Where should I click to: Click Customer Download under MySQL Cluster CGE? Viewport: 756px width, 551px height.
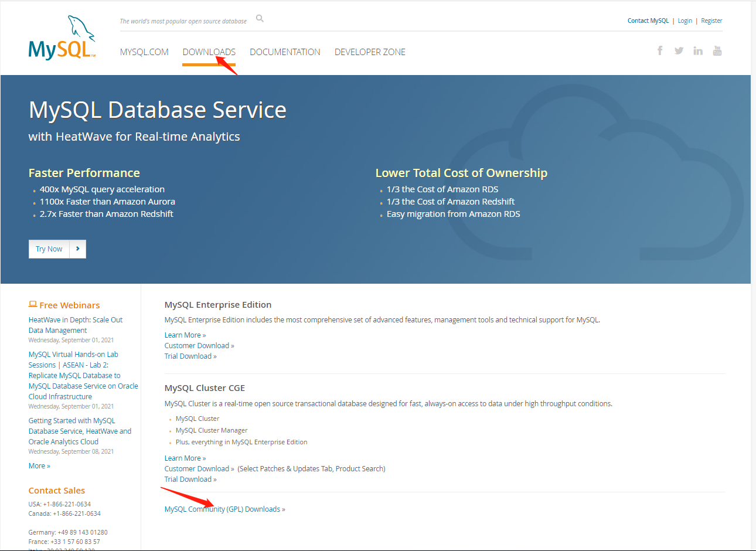pos(199,469)
